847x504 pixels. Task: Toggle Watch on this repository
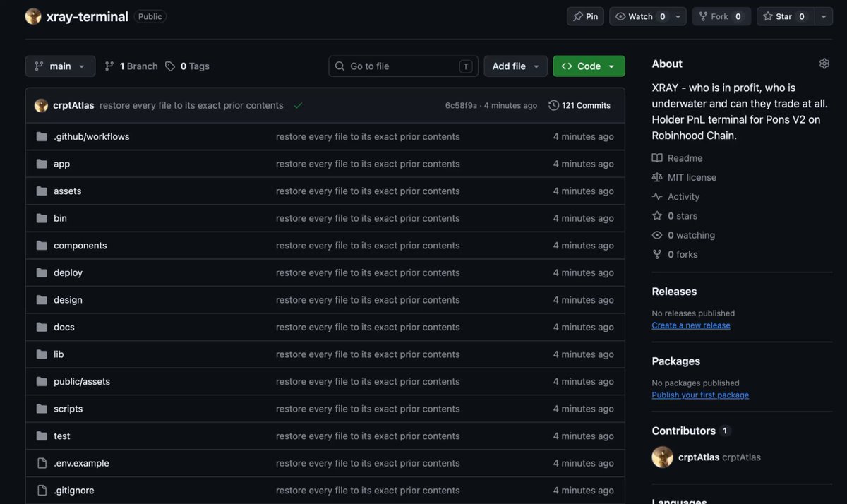click(639, 16)
